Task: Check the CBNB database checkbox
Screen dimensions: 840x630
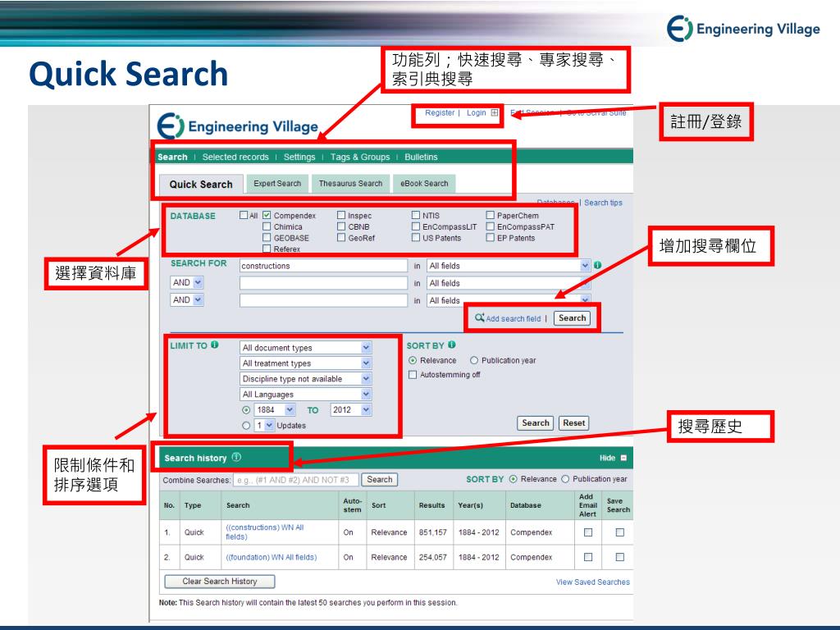Action: click(341, 226)
